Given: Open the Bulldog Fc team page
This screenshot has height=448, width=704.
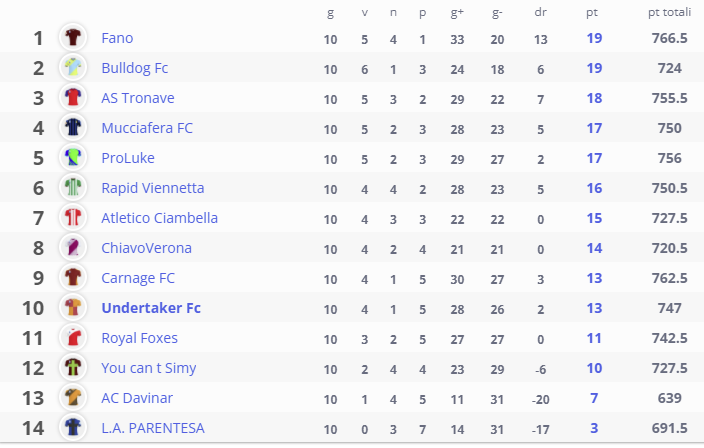Looking at the screenshot, I should coord(135,68).
